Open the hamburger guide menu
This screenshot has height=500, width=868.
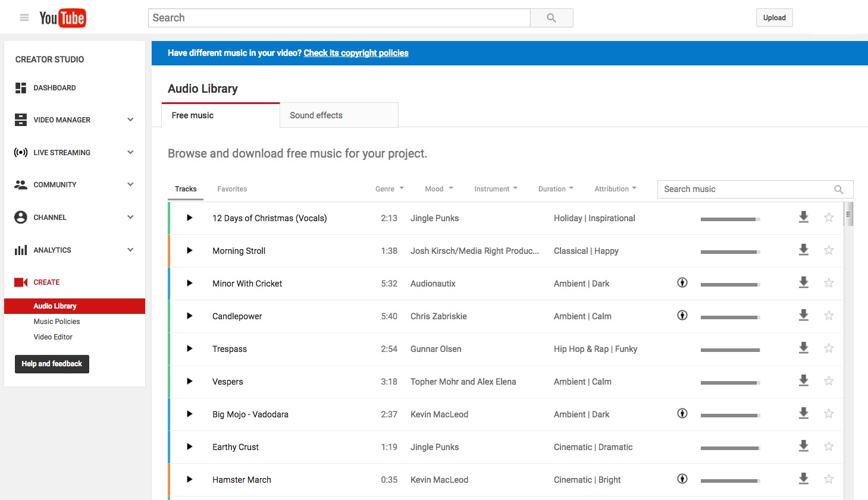[24, 18]
